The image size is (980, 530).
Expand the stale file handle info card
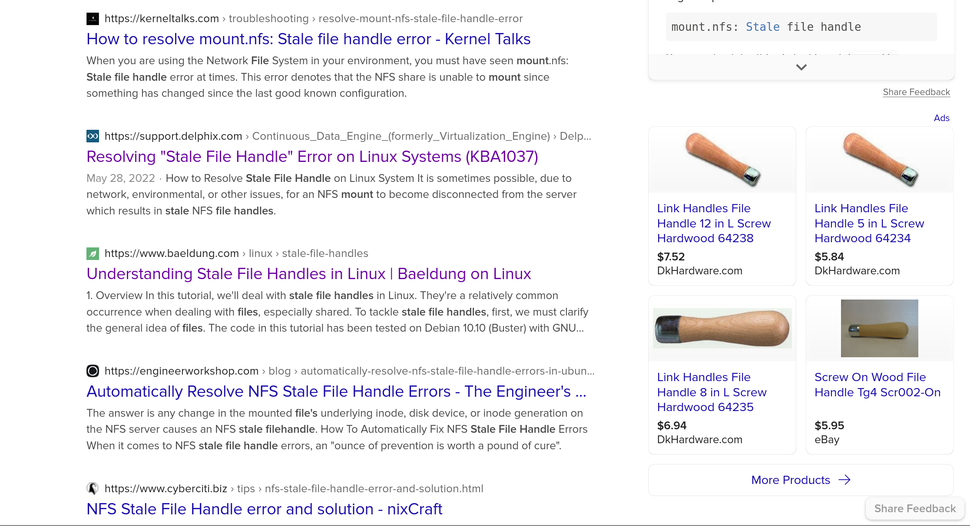pyautogui.click(x=801, y=67)
